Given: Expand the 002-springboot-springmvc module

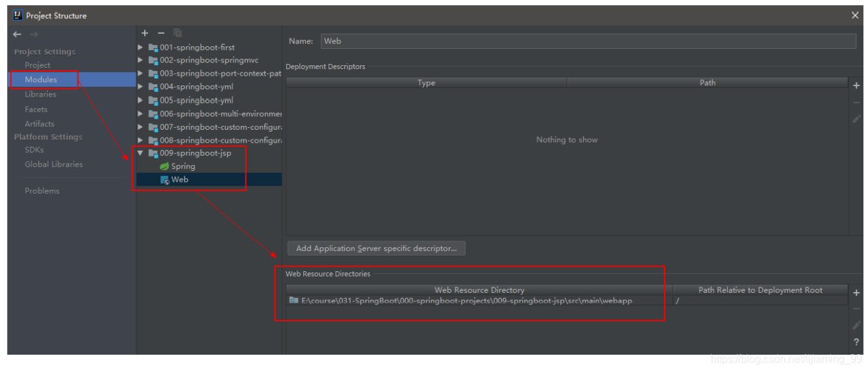Looking at the screenshot, I should coord(140,60).
